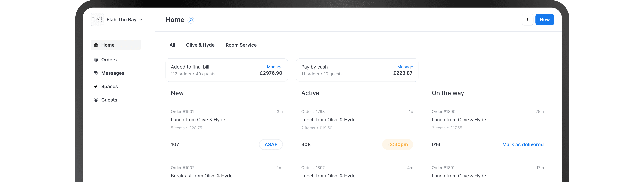Manage the Added to final bill orders

[275, 67]
